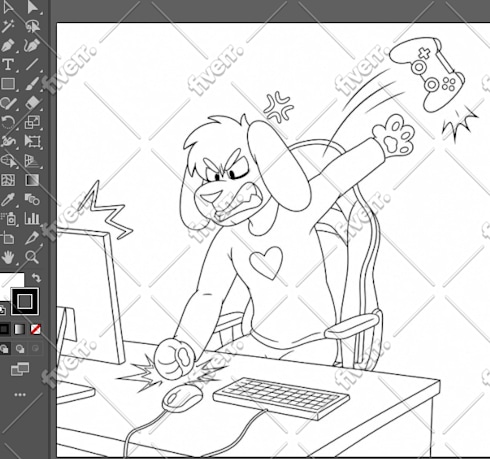The width and height of the screenshot is (490, 459).
Task: Select the Hand tool
Action: (x=8, y=257)
